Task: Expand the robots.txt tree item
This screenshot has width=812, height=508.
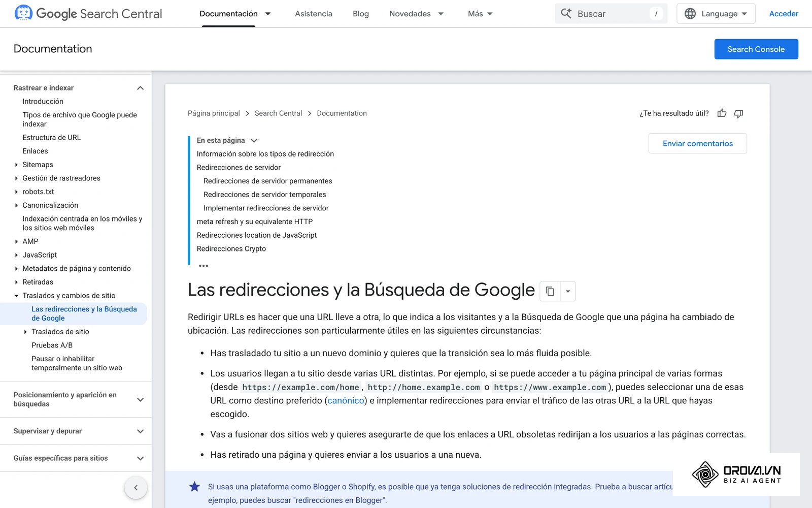Action: click(x=17, y=192)
